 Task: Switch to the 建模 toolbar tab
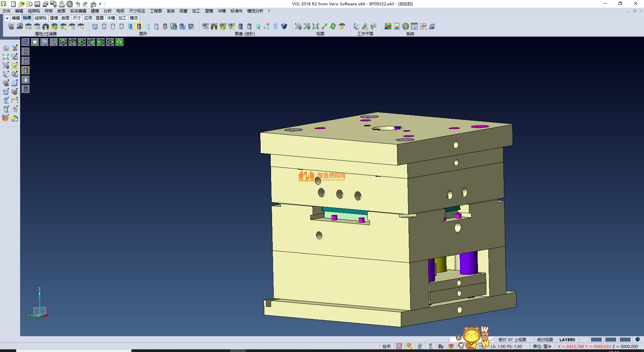(x=54, y=18)
